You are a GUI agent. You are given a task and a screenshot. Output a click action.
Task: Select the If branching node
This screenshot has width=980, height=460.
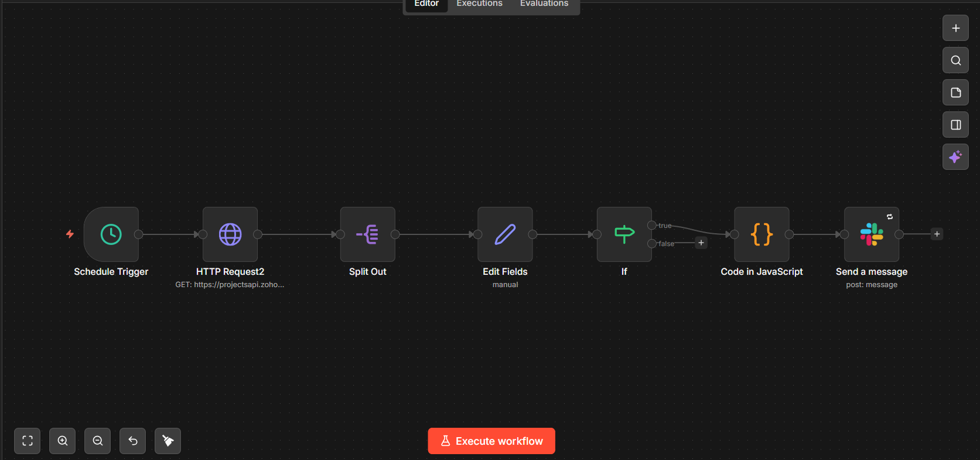tap(624, 234)
